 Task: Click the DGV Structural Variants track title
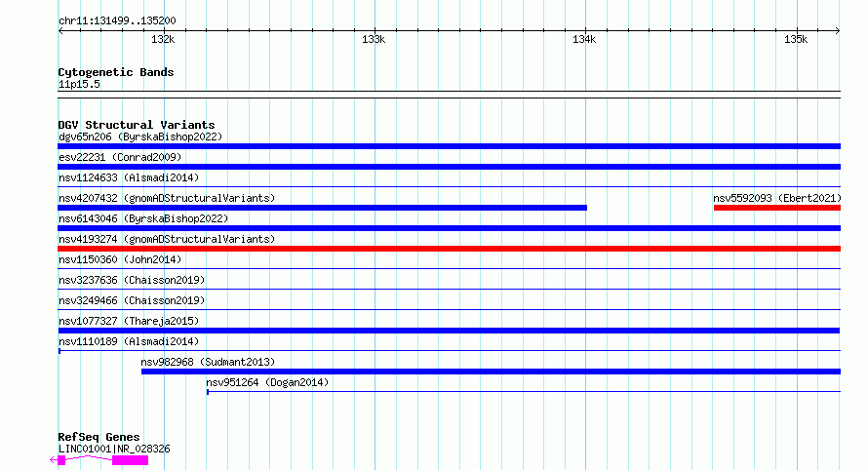tap(137, 125)
